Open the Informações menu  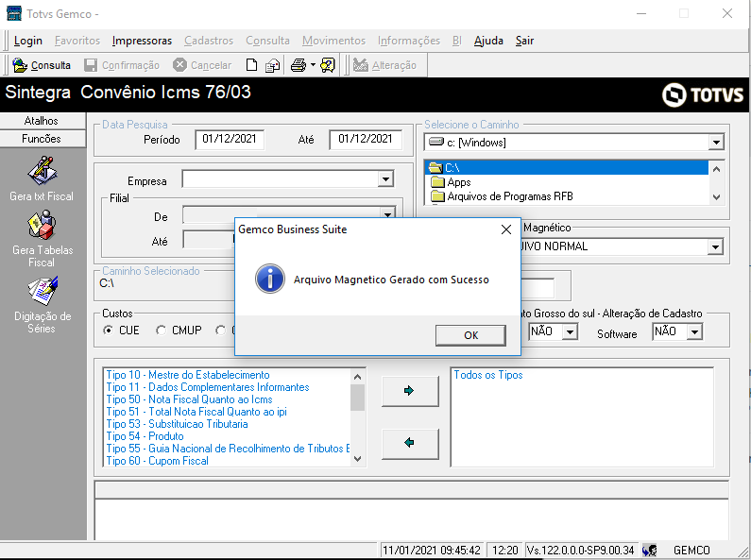408,41
